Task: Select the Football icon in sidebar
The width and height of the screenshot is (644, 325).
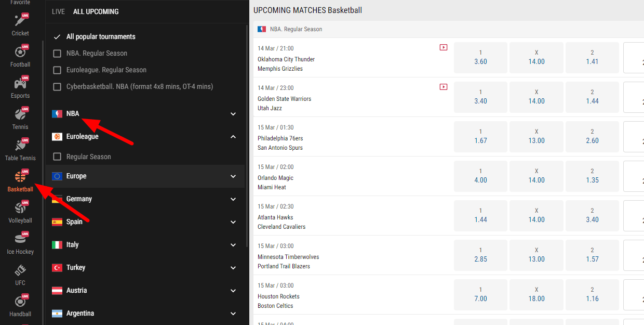Action: pyautogui.click(x=20, y=53)
